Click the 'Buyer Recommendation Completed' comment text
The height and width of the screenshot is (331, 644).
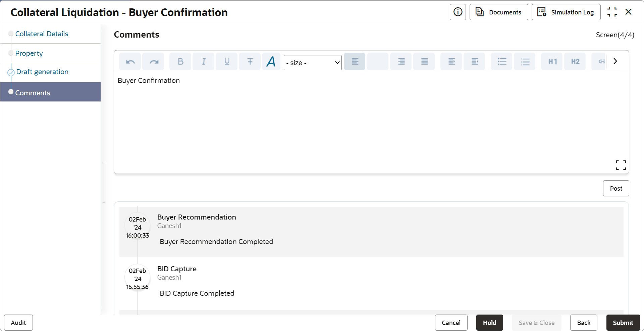[216, 242]
